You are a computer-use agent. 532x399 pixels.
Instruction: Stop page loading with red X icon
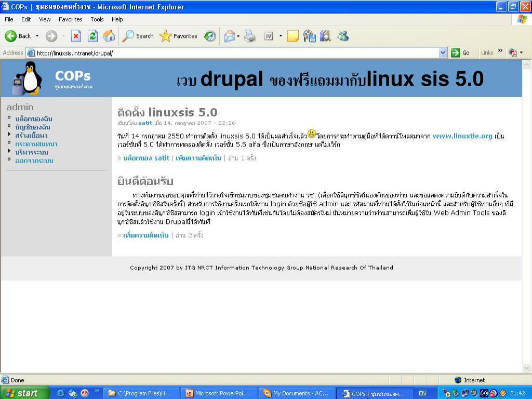pos(76,36)
